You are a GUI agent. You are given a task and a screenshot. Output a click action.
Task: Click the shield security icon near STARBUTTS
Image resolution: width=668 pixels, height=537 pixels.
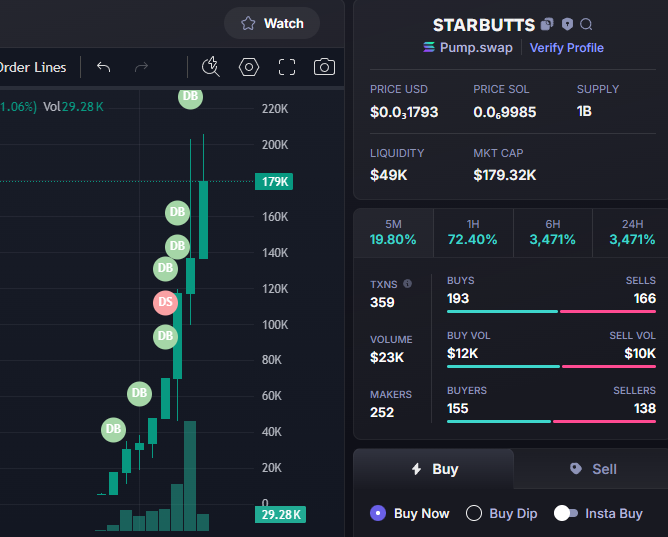tap(567, 24)
